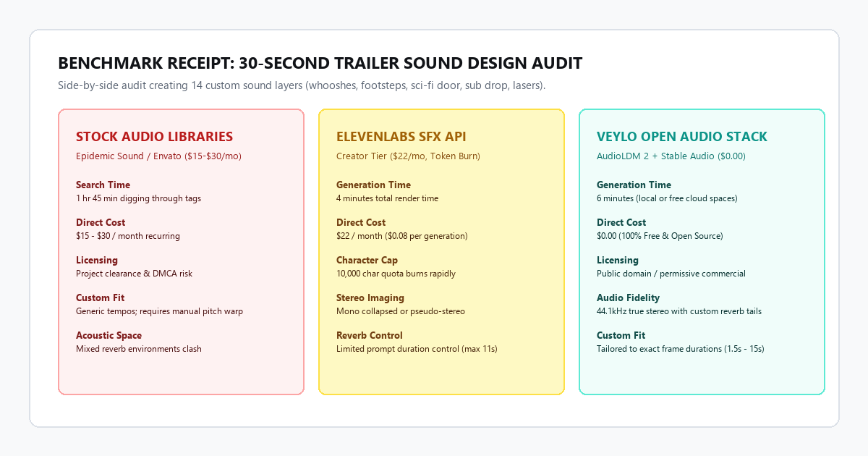Screen dimensions: 868x456
Task: Click the Reverb Control label
Action: [370, 335]
